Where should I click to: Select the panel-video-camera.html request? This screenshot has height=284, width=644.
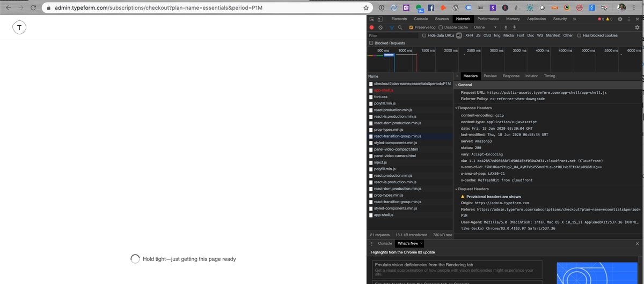pos(411,156)
